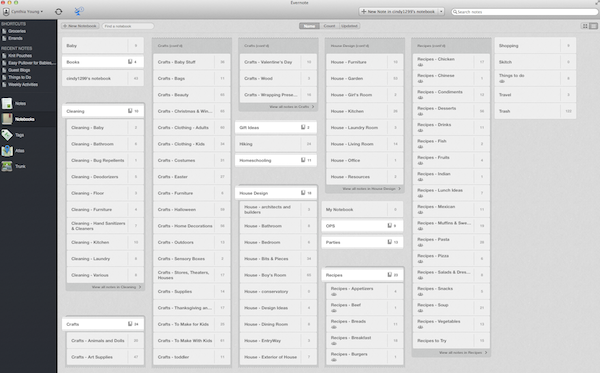Image resolution: width=600 pixels, height=373 pixels.
Task: Open My Notebook card
Action: tap(362, 210)
